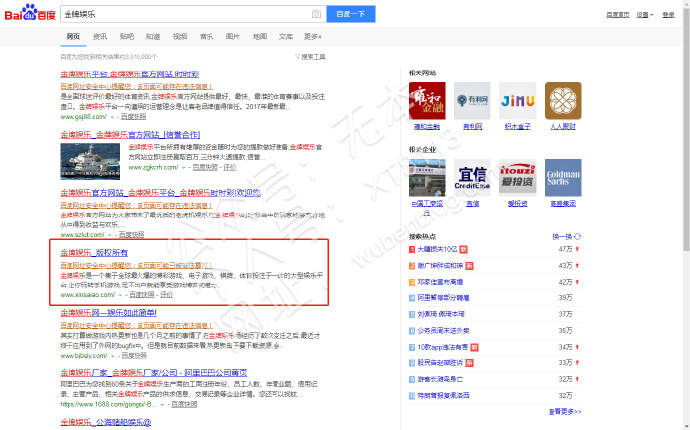Click the 中国工商银行 text link
Viewport: 690px width, 430px height.
pos(427,208)
